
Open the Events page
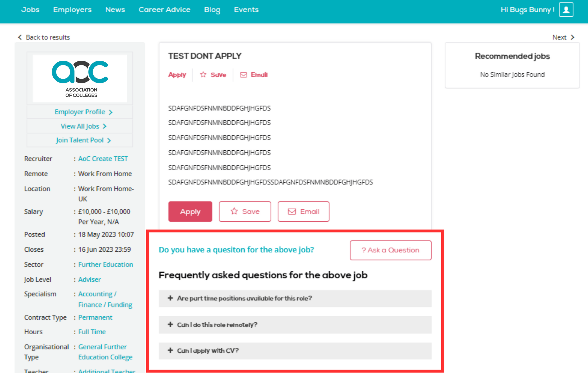[x=246, y=10]
